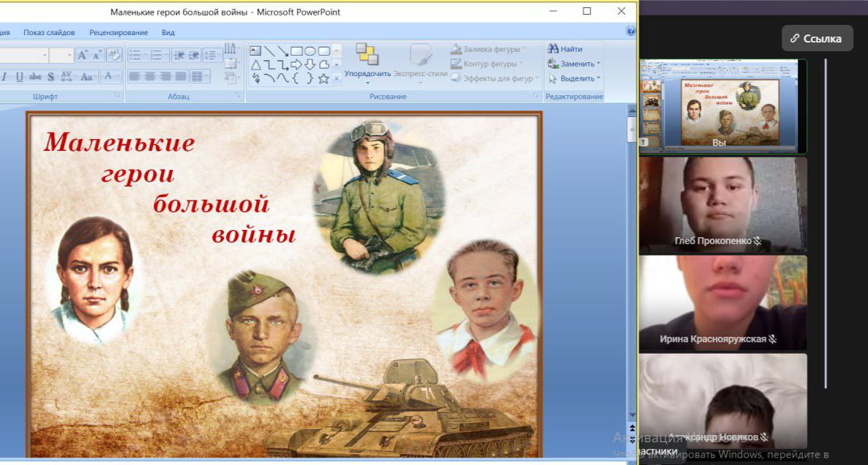Select the Rectangle shape
This screenshot has width=868, height=465.
pos(296,51)
